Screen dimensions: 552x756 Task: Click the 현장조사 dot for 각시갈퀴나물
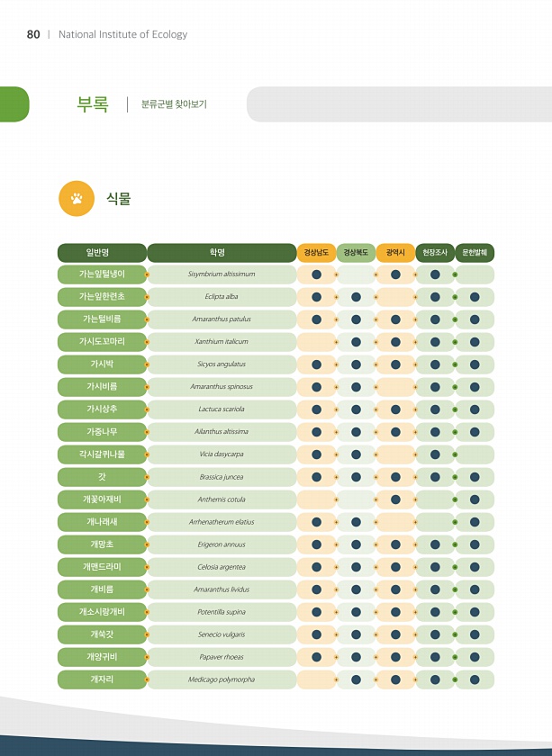click(435, 454)
